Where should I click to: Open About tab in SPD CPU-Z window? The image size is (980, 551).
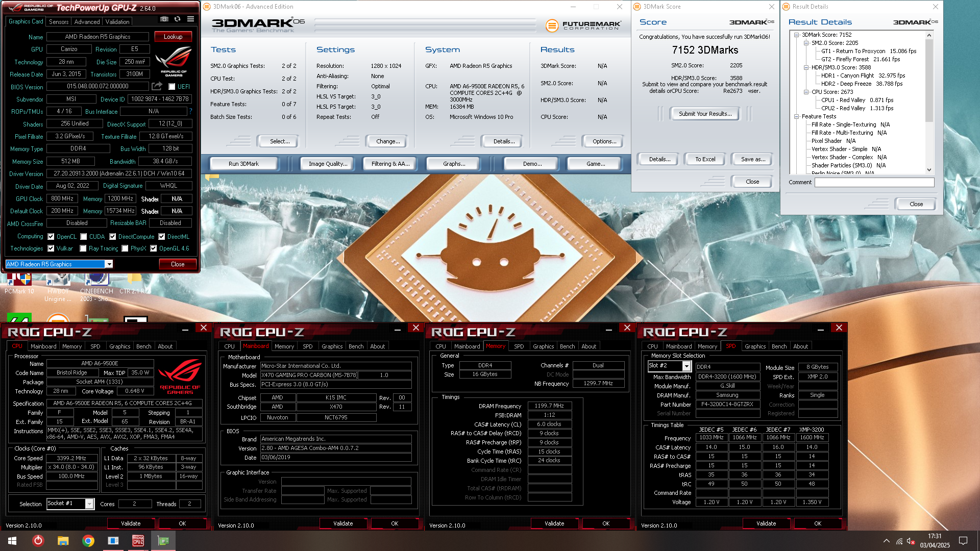tap(800, 346)
